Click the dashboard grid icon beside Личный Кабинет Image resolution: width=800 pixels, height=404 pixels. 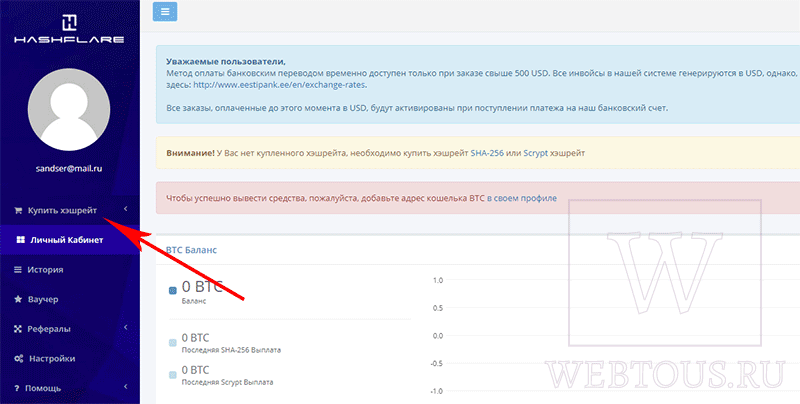point(20,240)
